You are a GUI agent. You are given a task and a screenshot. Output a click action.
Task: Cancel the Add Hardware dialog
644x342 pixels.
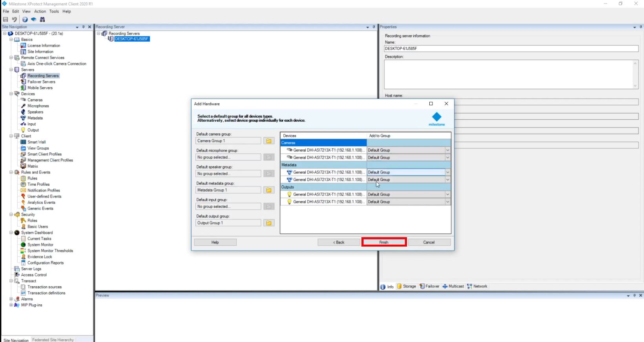pyautogui.click(x=429, y=242)
